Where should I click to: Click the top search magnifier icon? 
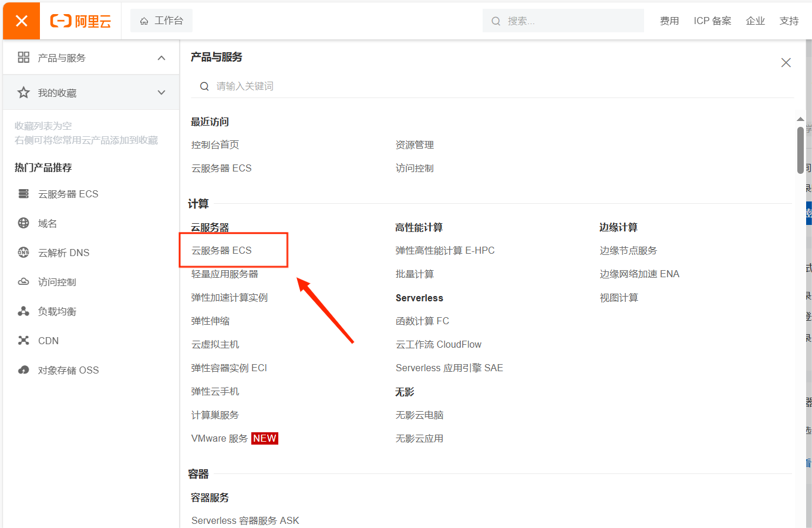[x=496, y=21]
